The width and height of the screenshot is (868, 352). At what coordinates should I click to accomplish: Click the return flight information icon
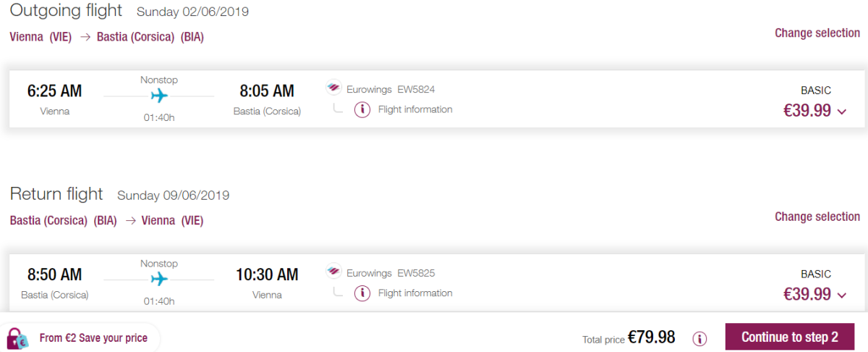tap(362, 293)
